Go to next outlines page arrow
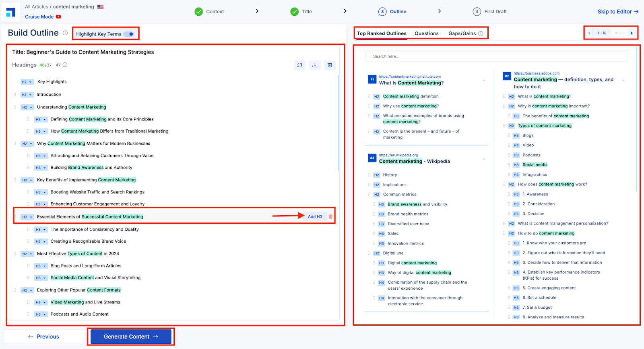This screenshot has height=349, width=644. [x=632, y=33]
